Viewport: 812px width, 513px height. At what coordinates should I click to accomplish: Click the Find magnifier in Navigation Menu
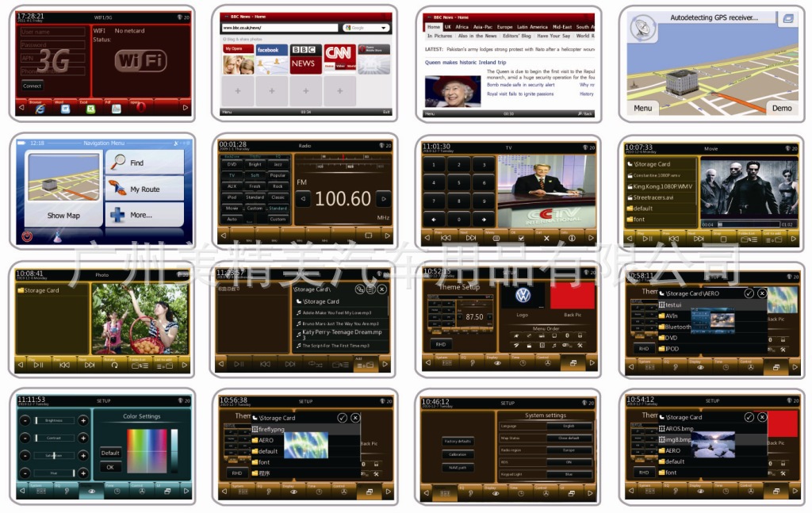click(x=119, y=162)
